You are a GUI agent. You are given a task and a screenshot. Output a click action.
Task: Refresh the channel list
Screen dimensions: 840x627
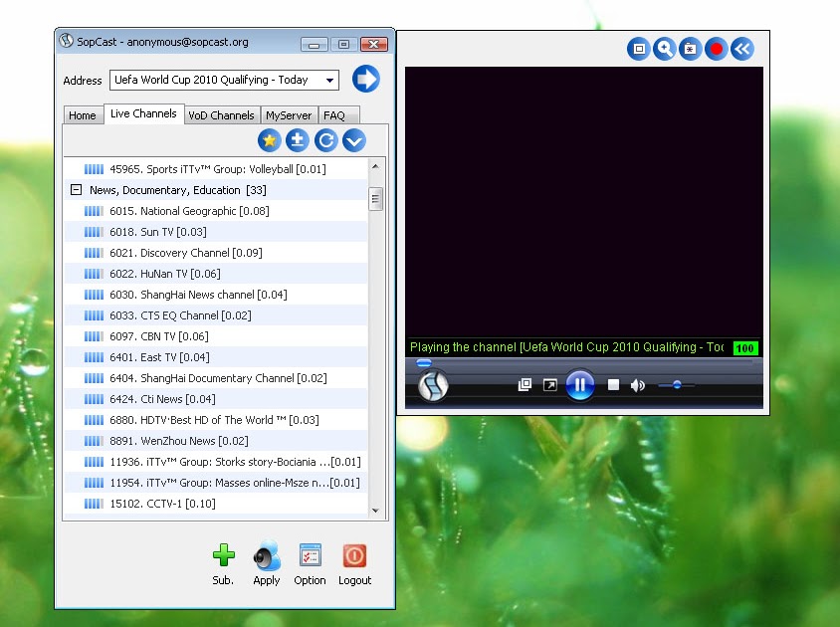325,140
